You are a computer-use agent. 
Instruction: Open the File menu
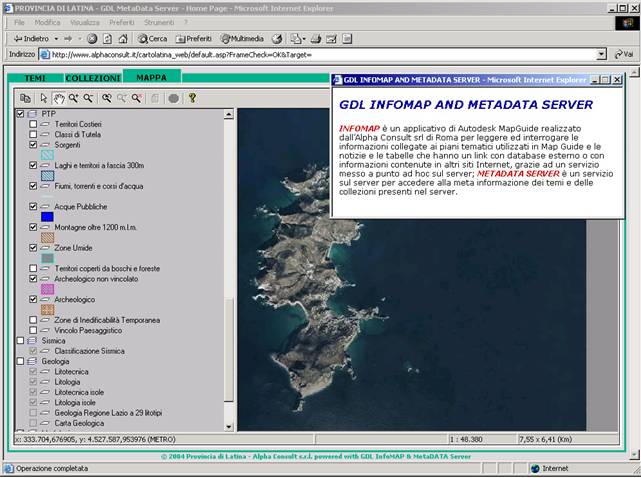click(x=19, y=22)
